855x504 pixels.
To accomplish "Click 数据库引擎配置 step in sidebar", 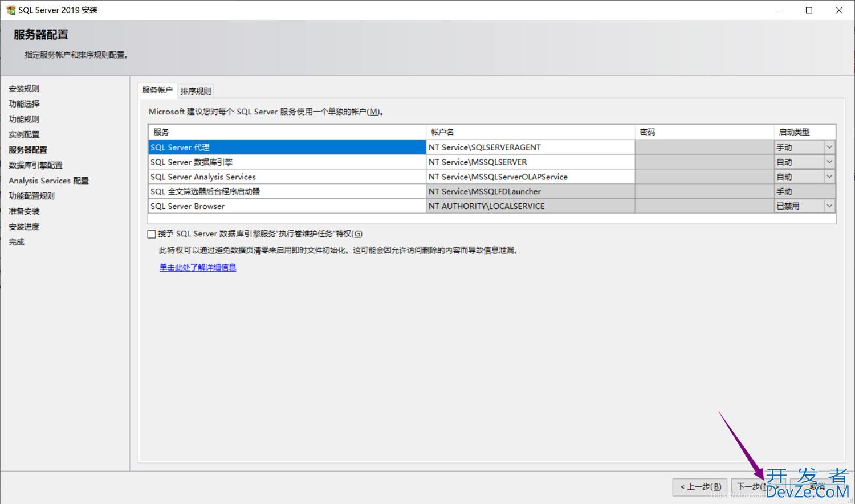I will pyautogui.click(x=35, y=166).
